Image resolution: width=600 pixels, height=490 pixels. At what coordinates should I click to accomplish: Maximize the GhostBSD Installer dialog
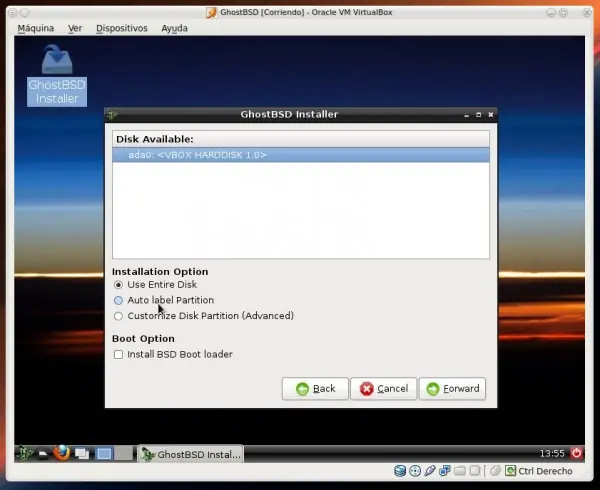click(478, 115)
